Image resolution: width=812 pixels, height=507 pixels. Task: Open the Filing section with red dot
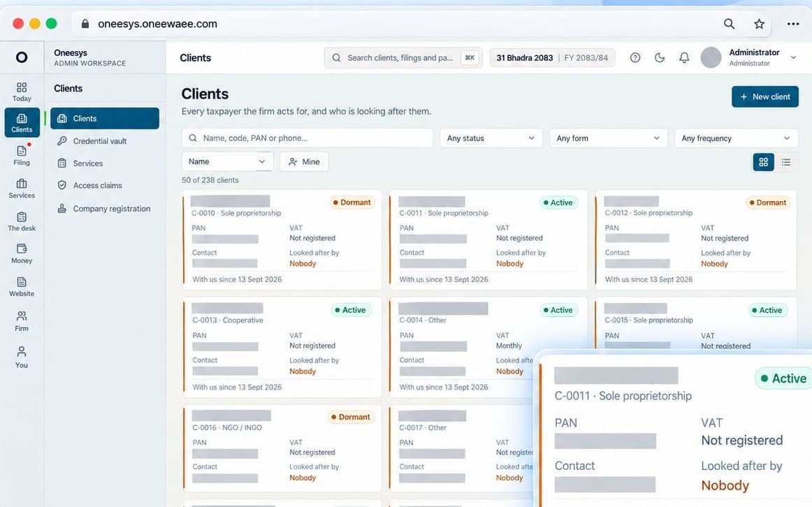click(21, 155)
